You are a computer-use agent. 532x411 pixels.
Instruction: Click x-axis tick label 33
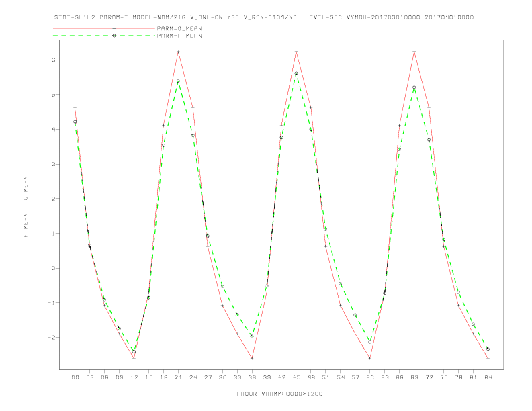point(237,377)
